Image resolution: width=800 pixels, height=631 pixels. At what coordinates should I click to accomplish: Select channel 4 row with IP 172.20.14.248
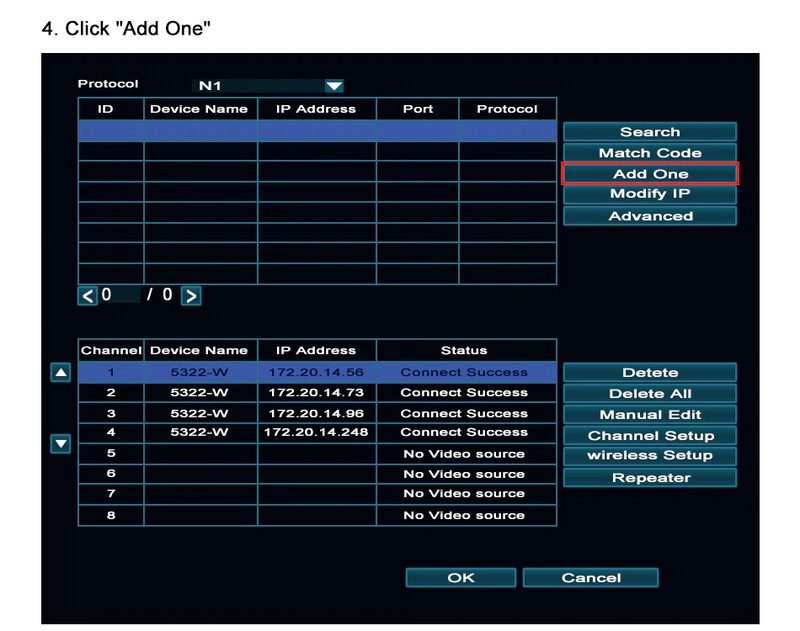(x=316, y=433)
